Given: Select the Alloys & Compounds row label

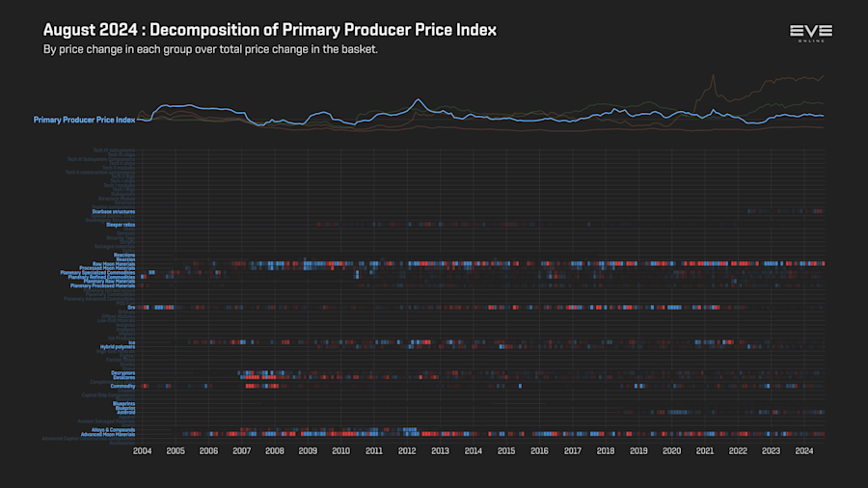Looking at the screenshot, I should coord(114,430).
